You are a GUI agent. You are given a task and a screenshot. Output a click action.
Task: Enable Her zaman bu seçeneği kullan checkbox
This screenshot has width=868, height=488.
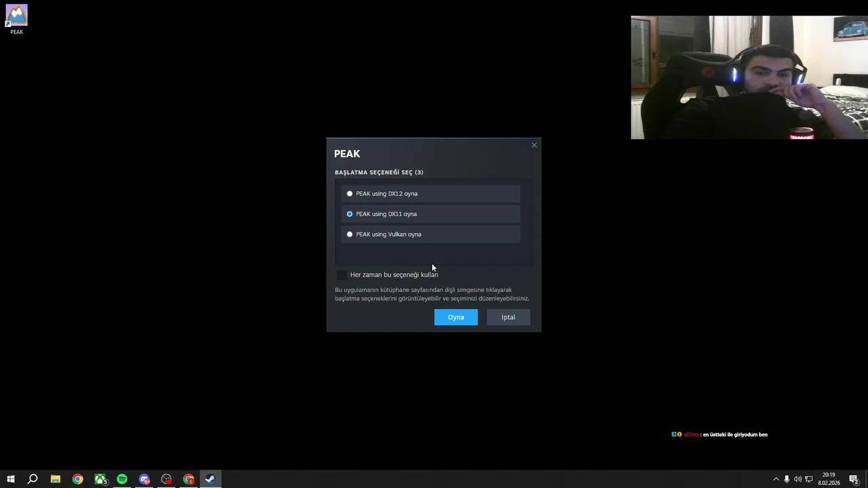[341, 274]
